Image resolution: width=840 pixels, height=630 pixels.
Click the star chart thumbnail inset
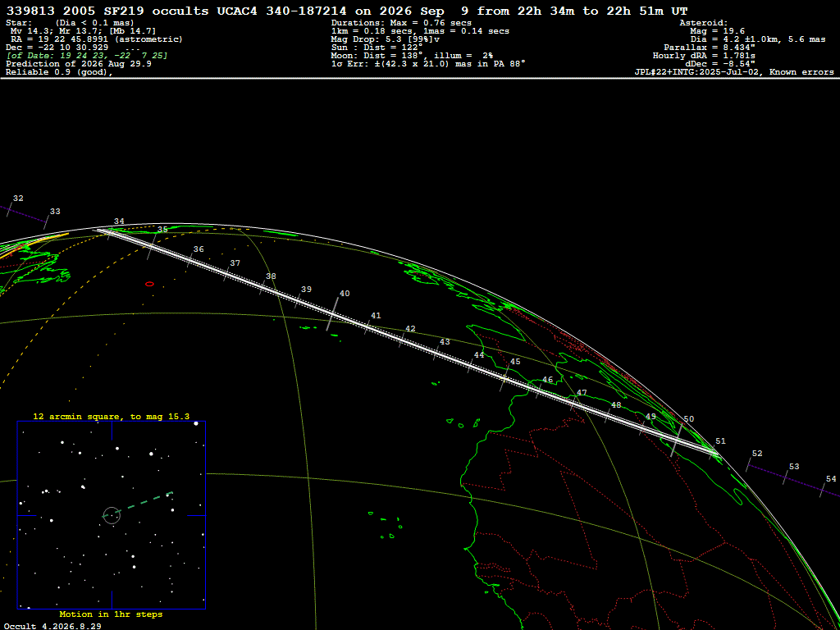(112, 515)
